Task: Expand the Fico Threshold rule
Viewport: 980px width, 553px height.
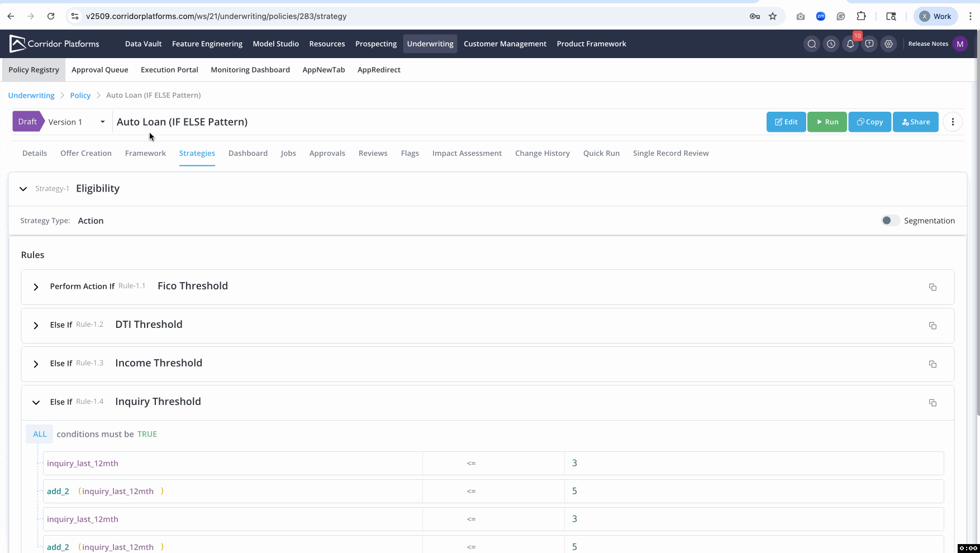Action: pos(36,287)
